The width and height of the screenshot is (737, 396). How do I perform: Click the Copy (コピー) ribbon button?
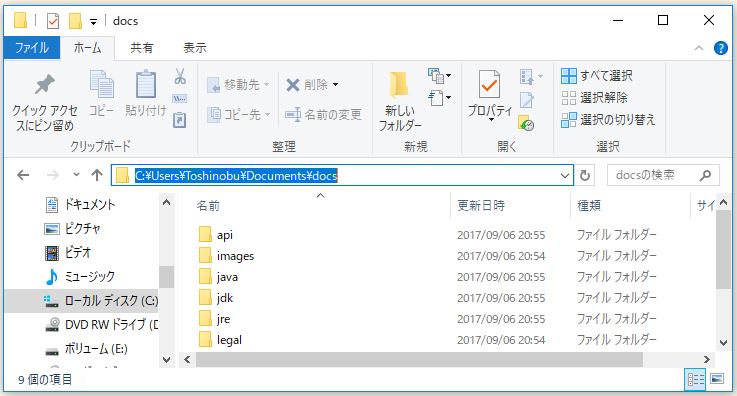(x=102, y=94)
